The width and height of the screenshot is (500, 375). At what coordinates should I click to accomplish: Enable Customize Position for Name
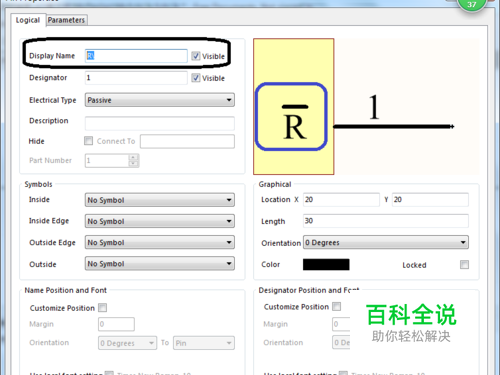(x=103, y=307)
